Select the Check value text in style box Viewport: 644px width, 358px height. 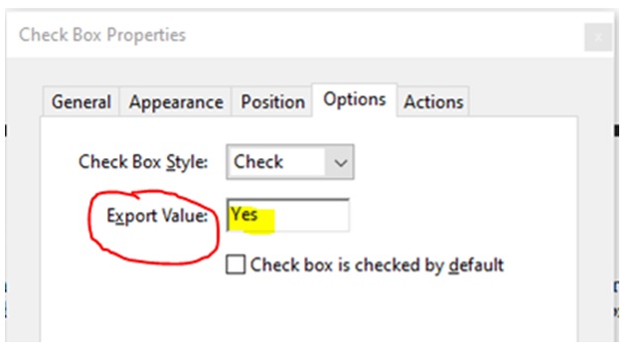coord(258,162)
